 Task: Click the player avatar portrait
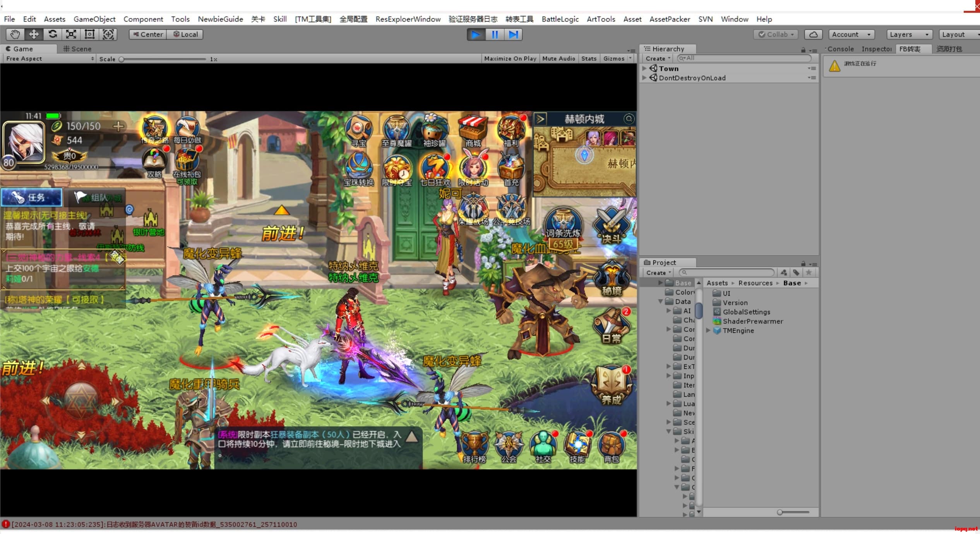24,142
